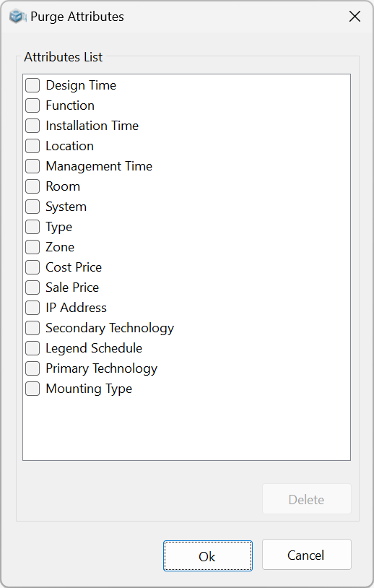374x588 pixels.
Task: Enable the Location attribute checkbox
Action: pyautogui.click(x=32, y=146)
